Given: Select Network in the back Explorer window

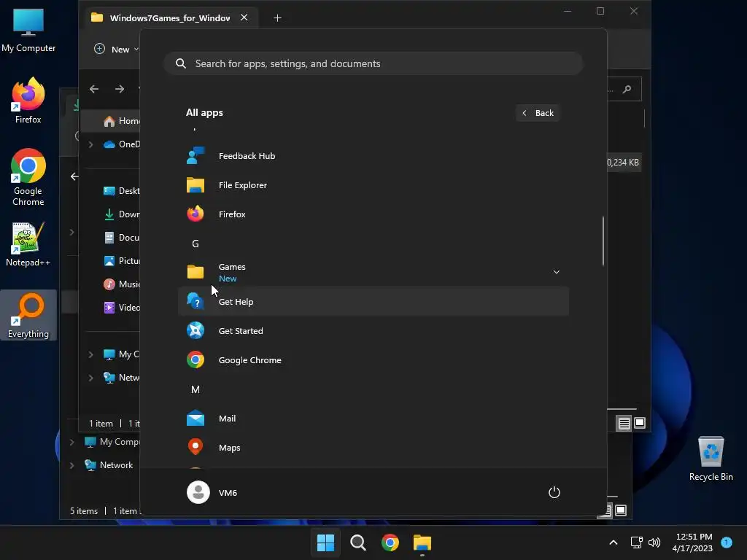Looking at the screenshot, I should coord(108,465).
